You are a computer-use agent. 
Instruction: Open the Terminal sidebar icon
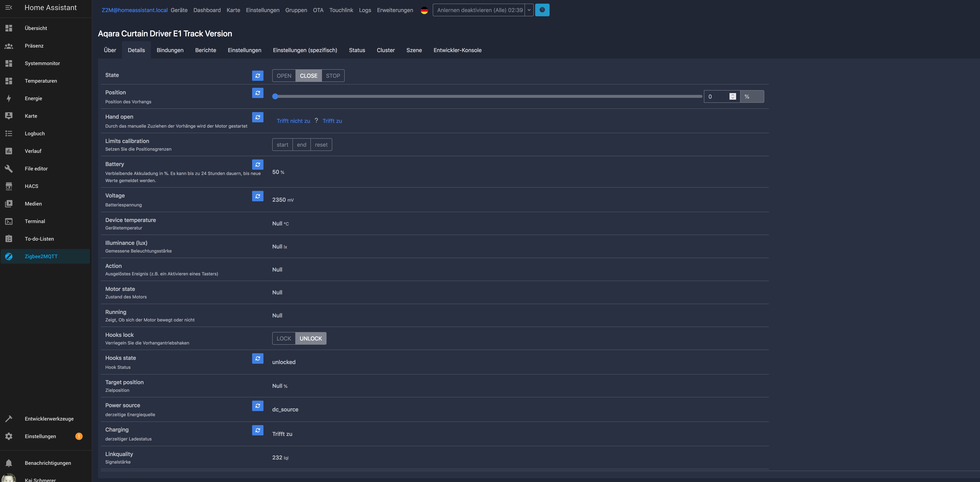pos(9,221)
